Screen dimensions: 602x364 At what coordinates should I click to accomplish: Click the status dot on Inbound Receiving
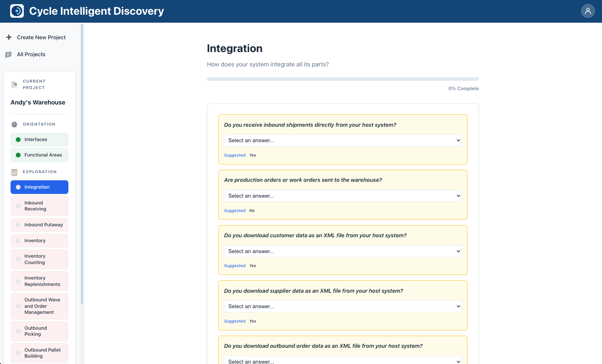pos(18,206)
